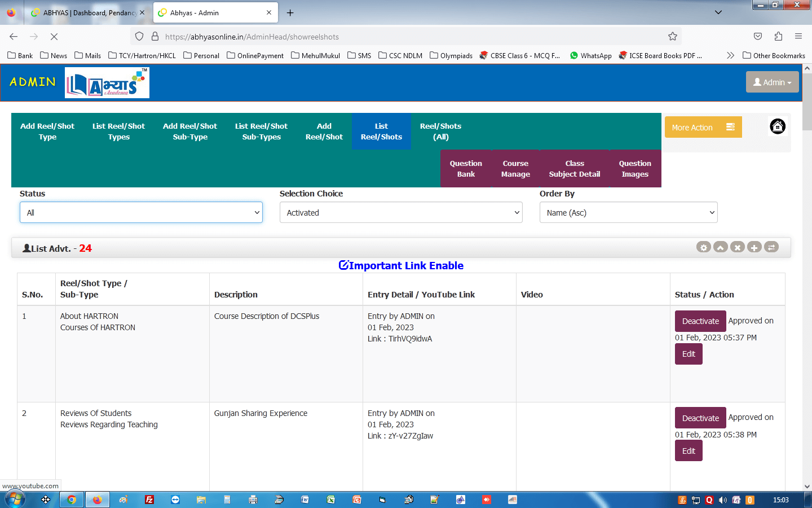
Task: Open the Admin user menu
Action: pyautogui.click(x=772, y=82)
